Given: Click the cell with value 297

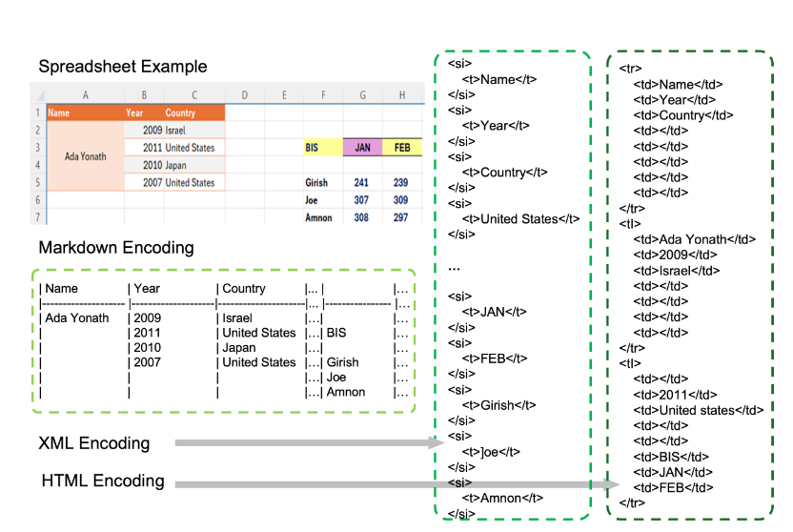Looking at the screenshot, I should (x=400, y=217).
